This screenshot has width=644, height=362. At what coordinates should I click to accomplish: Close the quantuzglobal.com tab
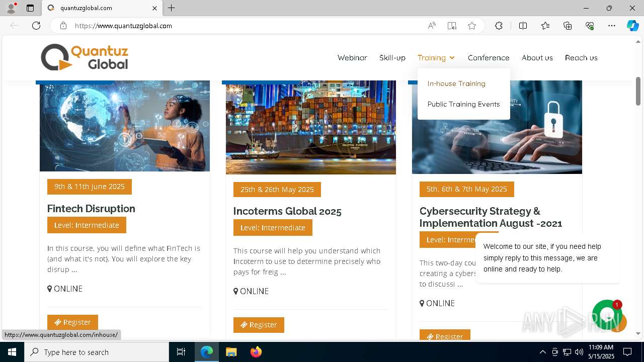(x=154, y=8)
